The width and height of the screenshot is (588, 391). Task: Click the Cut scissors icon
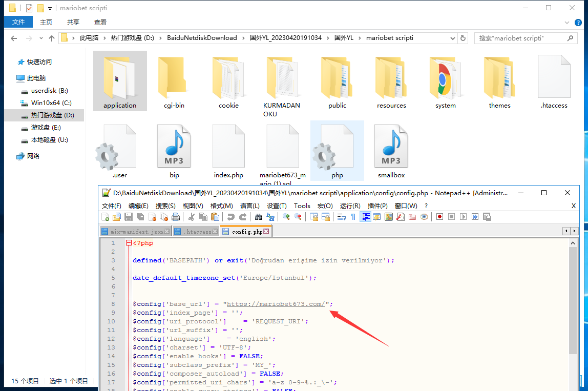(x=192, y=217)
